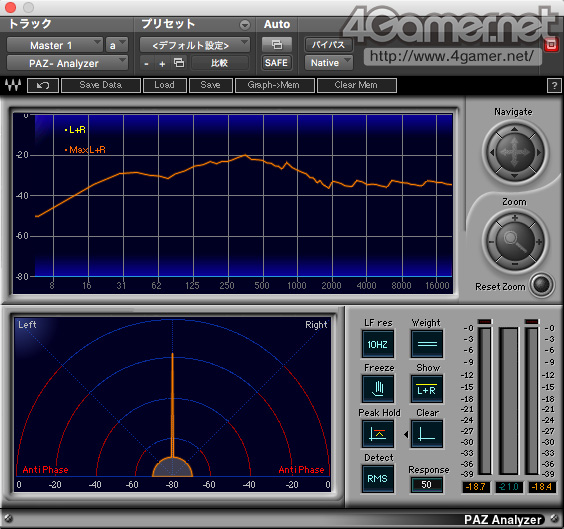
Task: Click the Reset Zoom round button
Action: point(542,285)
